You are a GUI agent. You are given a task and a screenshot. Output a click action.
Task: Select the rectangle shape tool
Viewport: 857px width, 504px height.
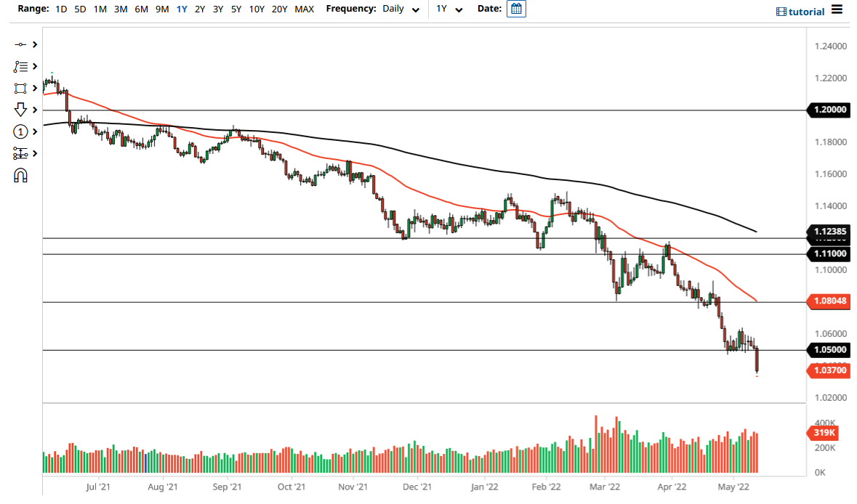(20, 88)
